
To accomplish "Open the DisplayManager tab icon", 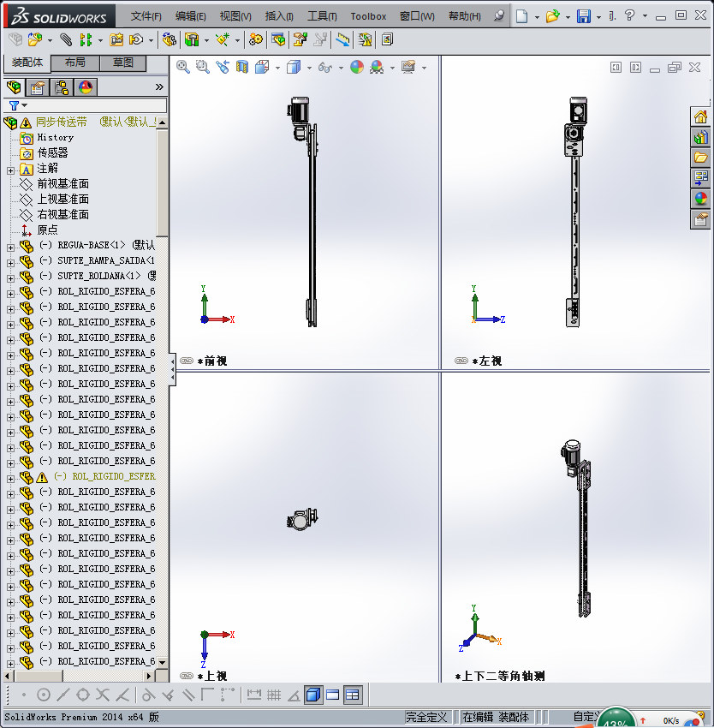I will click(x=86, y=87).
